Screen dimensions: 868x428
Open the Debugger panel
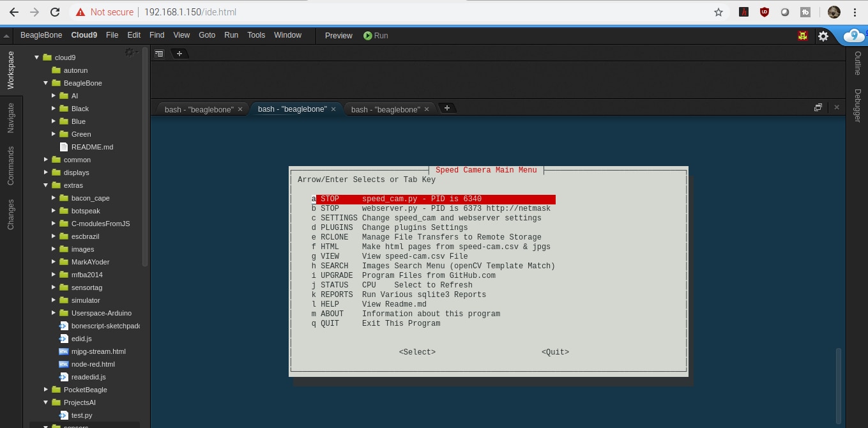click(858, 105)
